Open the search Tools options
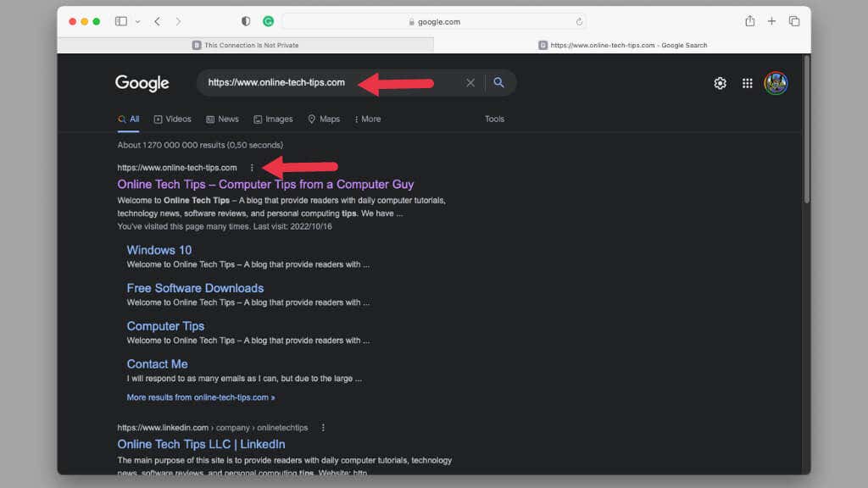868x488 pixels. click(494, 119)
